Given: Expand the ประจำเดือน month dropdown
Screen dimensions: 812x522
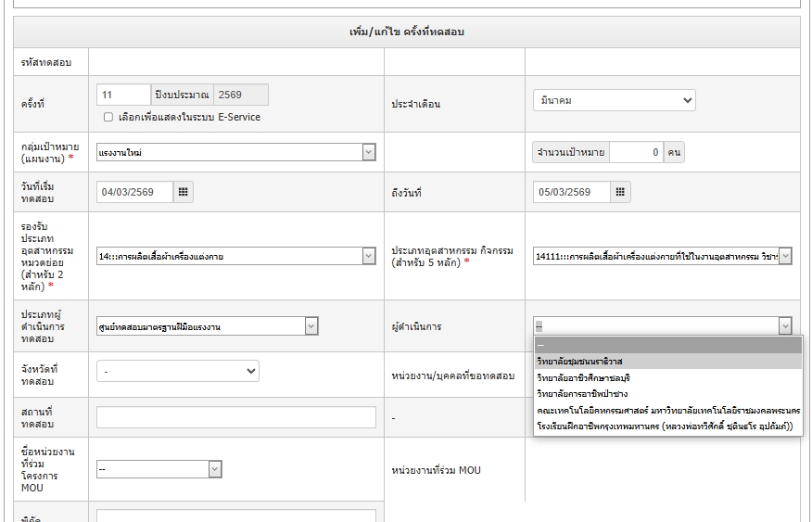Looking at the screenshot, I should click(614, 100).
